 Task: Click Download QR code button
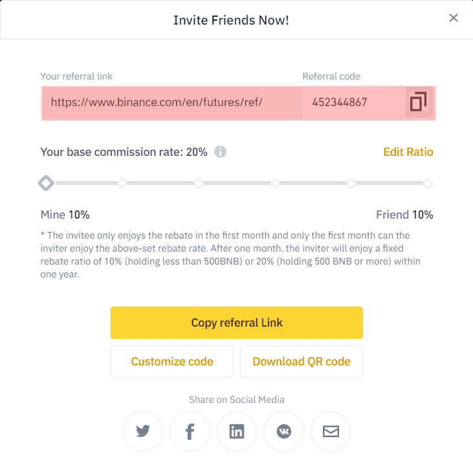coord(302,362)
